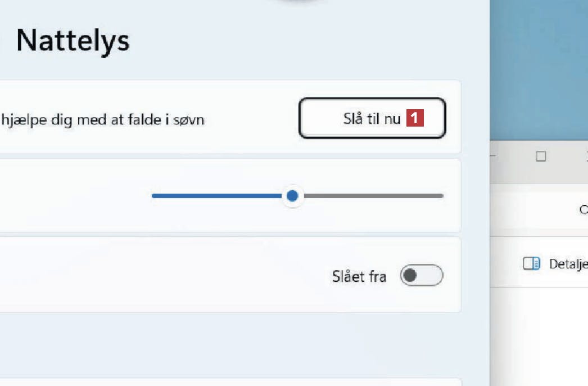Click the 'hjælpe dig med at falde i søvn' text

tap(103, 120)
